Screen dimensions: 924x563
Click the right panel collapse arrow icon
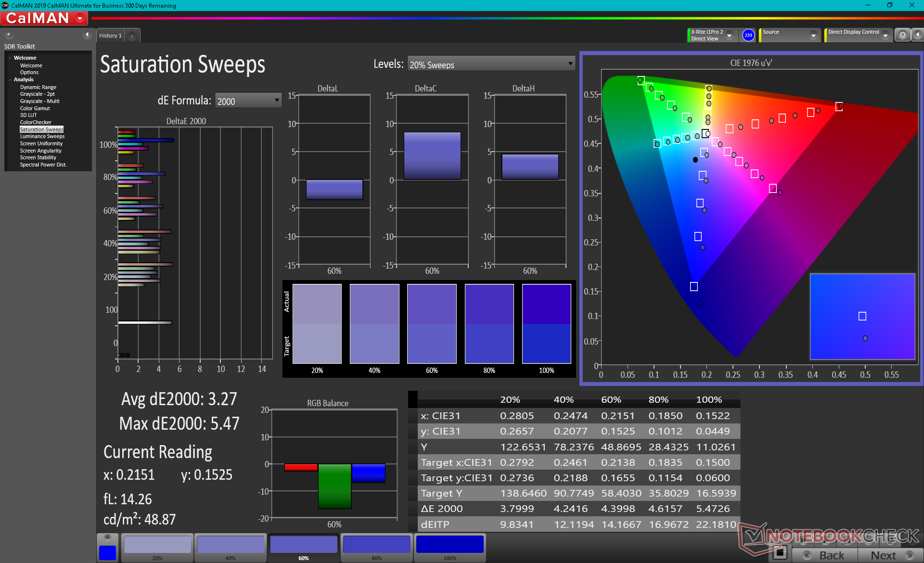917,35
